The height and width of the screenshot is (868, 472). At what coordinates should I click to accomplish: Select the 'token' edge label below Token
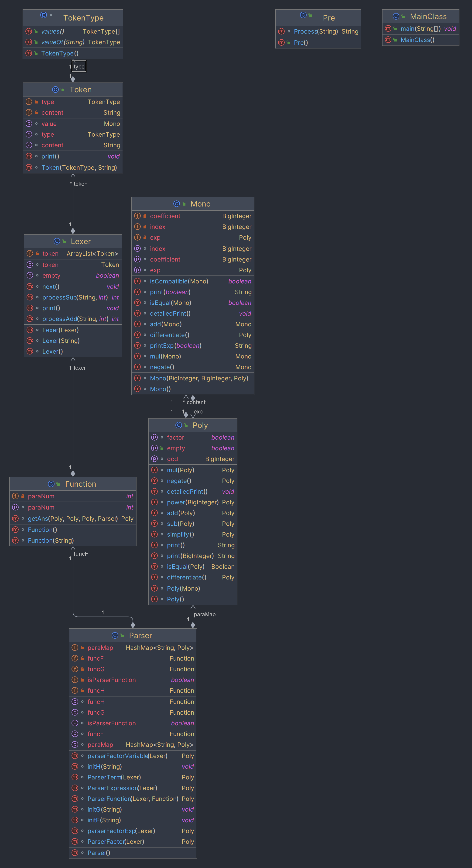tap(81, 184)
